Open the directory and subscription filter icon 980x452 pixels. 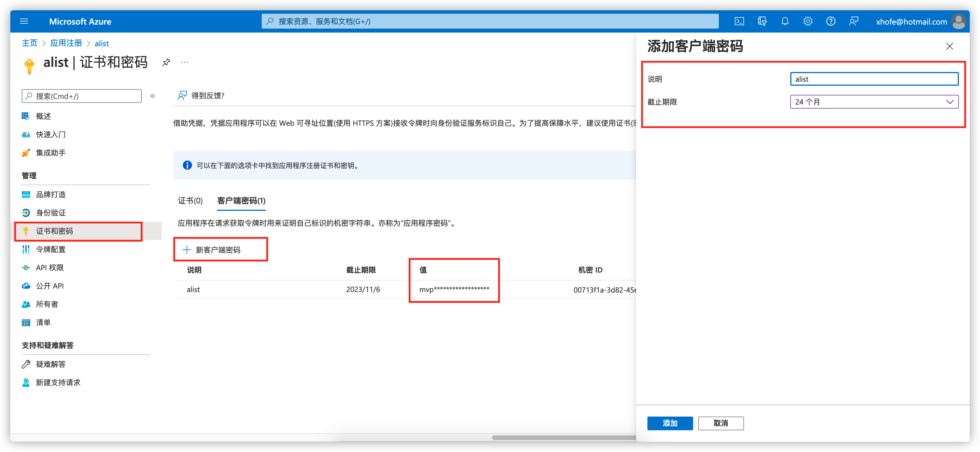tap(762, 21)
